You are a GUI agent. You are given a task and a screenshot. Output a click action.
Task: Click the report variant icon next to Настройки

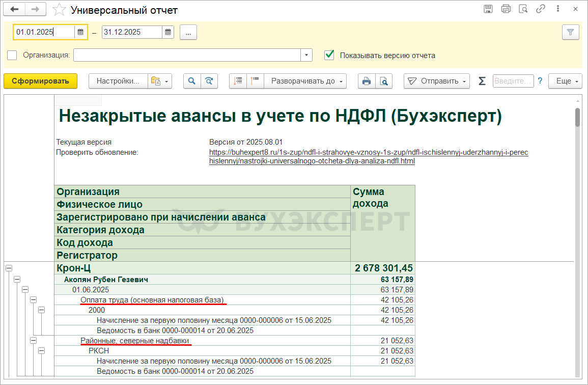[156, 81]
